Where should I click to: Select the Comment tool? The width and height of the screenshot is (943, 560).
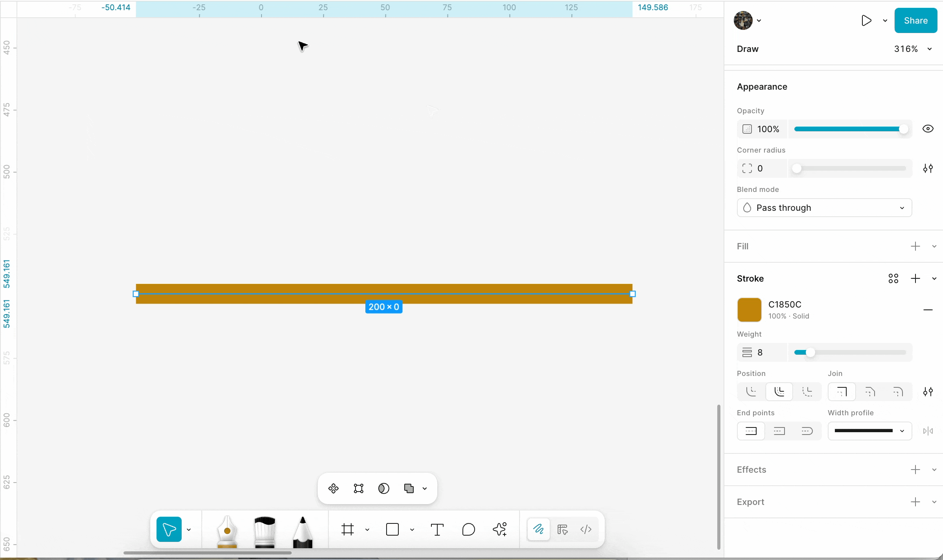click(x=469, y=529)
